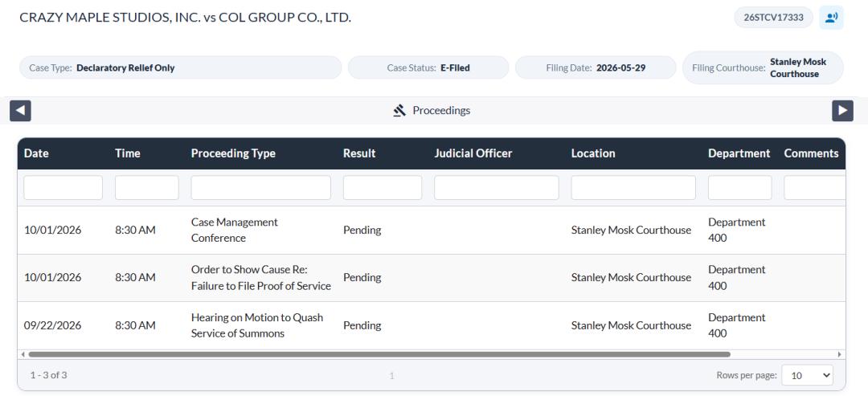Image resolution: width=868 pixels, height=396 pixels.
Task: Click the scrollbar left arrow
Action: pos(23,354)
